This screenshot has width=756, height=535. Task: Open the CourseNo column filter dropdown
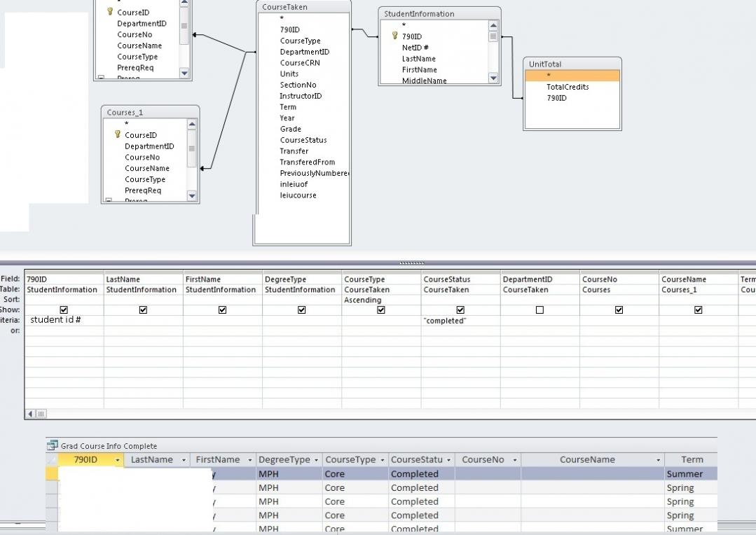coord(514,460)
